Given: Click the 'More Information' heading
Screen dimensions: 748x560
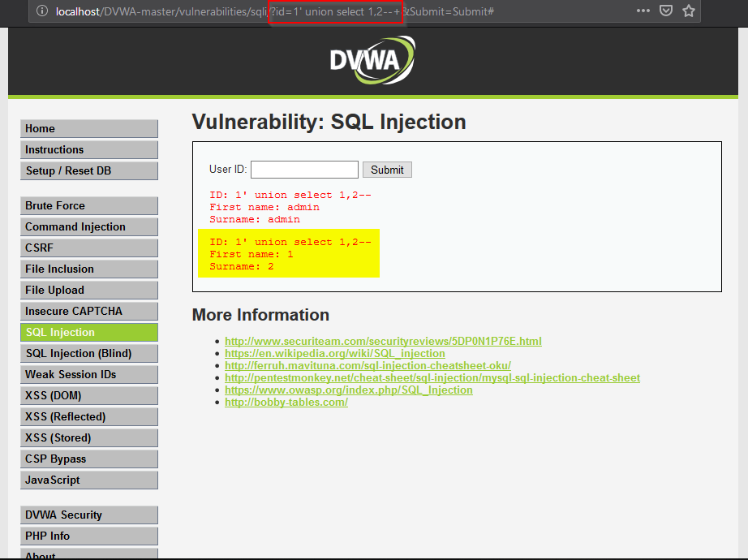Looking at the screenshot, I should (x=260, y=315).
